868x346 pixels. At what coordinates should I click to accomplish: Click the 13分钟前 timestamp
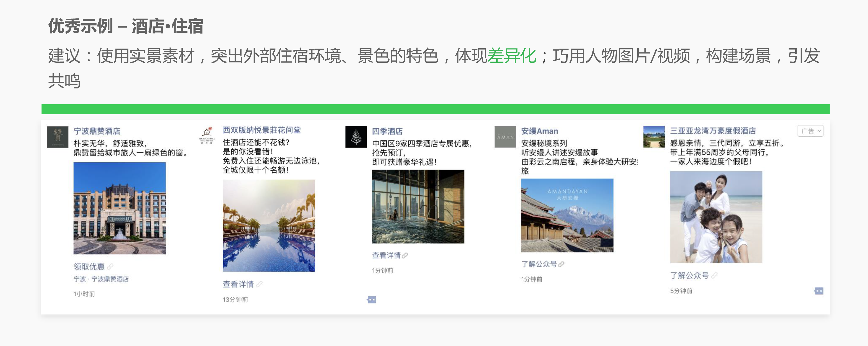coord(235,300)
